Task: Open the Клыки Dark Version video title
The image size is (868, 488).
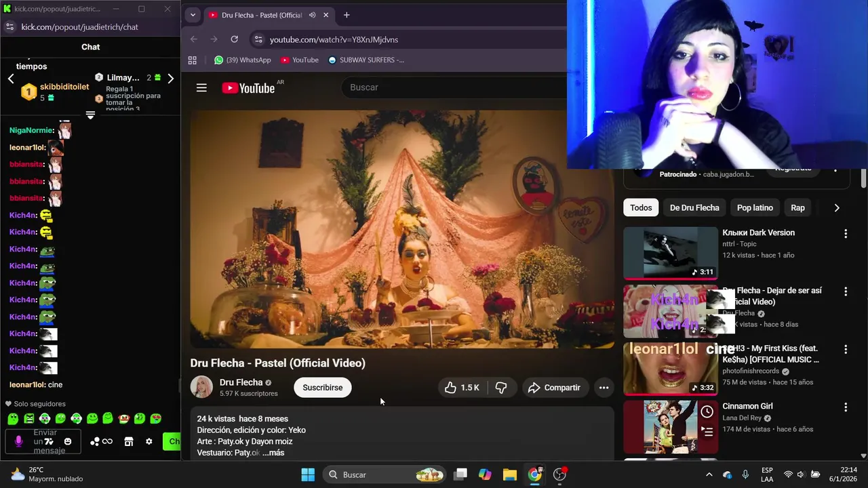Action: click(x=758, y=232)
